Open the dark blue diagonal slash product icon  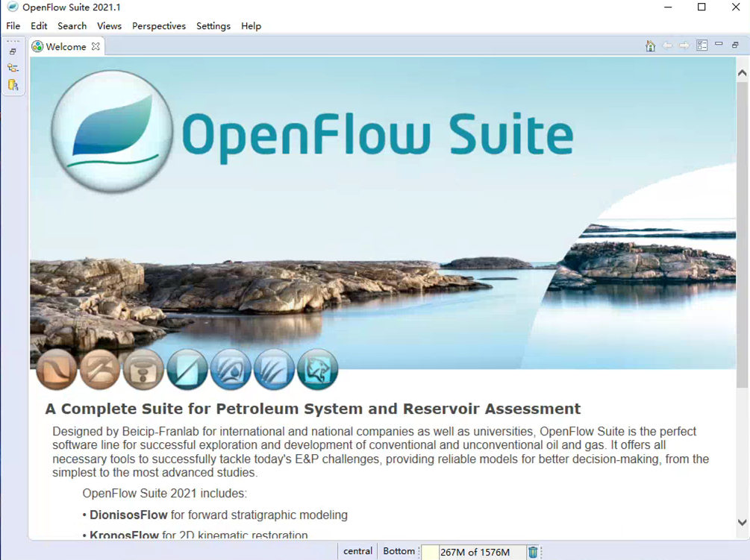click(187, 369)
